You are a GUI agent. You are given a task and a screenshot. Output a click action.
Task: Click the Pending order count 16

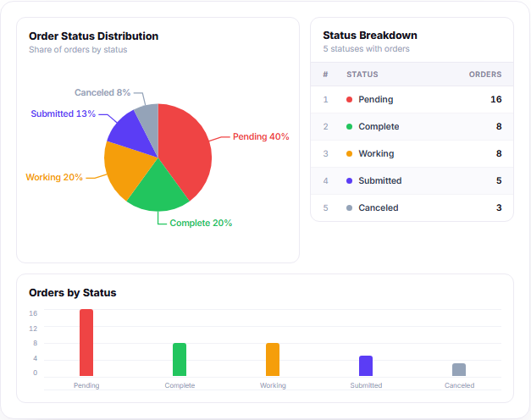495,99
